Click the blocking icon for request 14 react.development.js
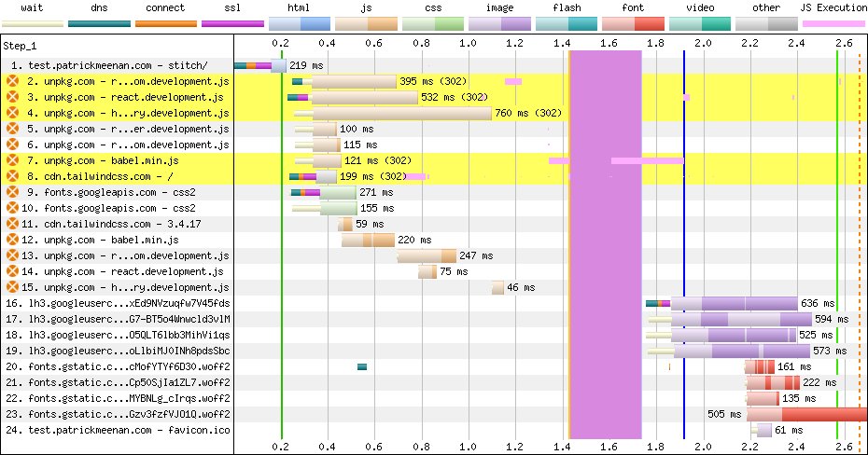 coord(12,272)
